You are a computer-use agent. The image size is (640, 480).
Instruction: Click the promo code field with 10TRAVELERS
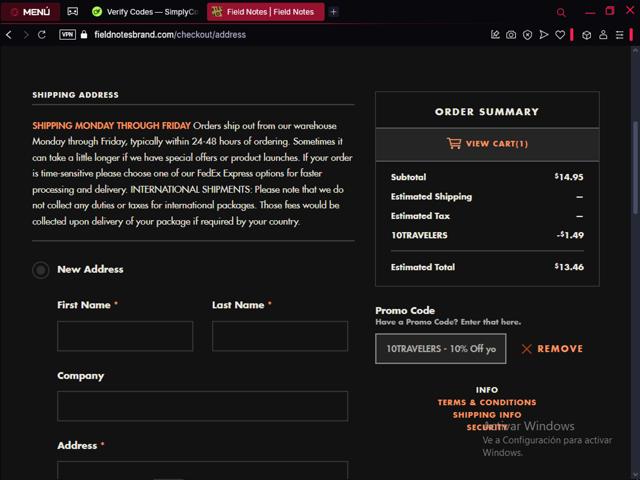click(441, 349)
